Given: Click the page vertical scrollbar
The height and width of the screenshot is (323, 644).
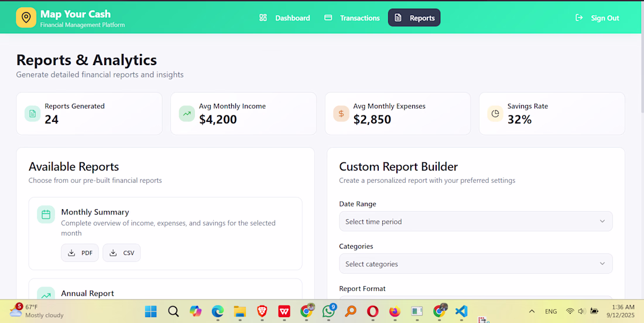Looking at the screenshot, I should tap(642, 56).
